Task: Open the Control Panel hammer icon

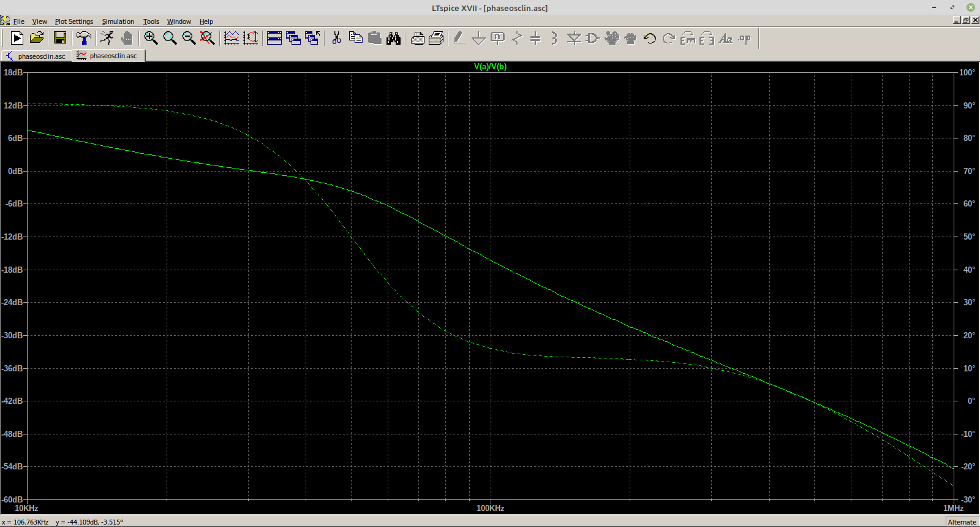Action: (x=84, y=38)
